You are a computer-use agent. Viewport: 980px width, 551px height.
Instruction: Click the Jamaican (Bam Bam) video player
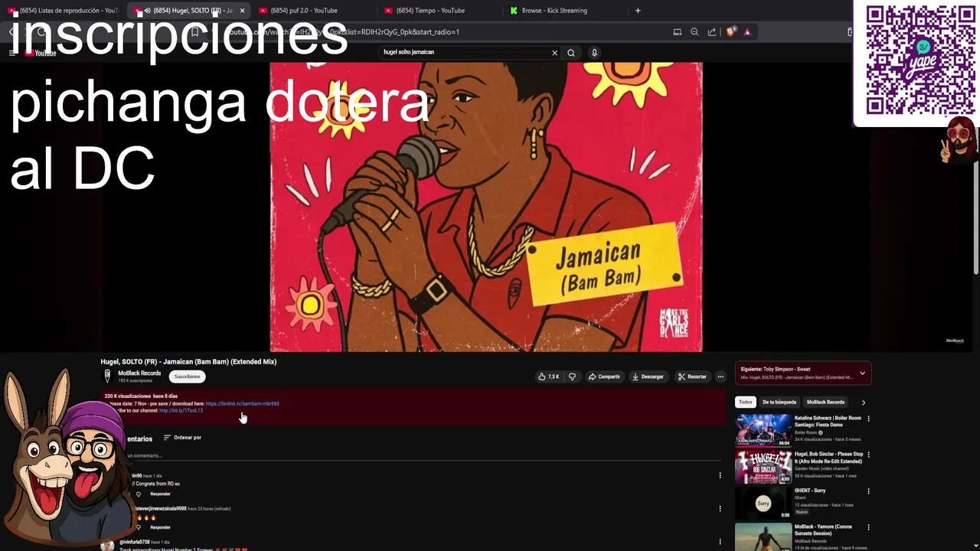(x=486, y=207)
